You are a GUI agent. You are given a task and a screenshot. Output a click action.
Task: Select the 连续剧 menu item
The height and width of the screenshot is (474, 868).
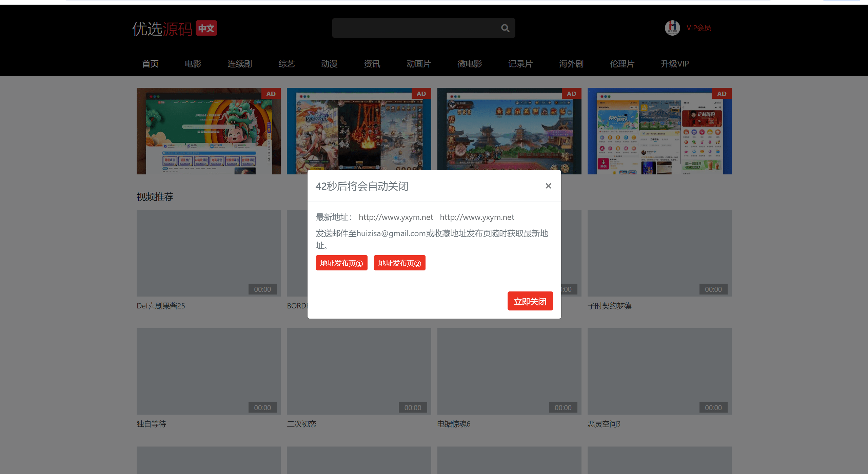click(x=240, y=63)
